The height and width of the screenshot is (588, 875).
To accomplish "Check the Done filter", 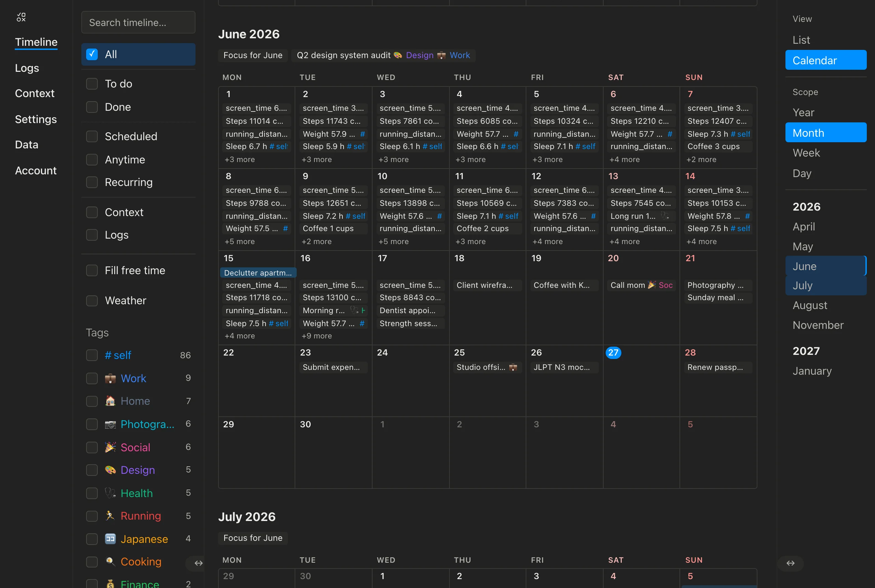I will [x=92, y=107].
